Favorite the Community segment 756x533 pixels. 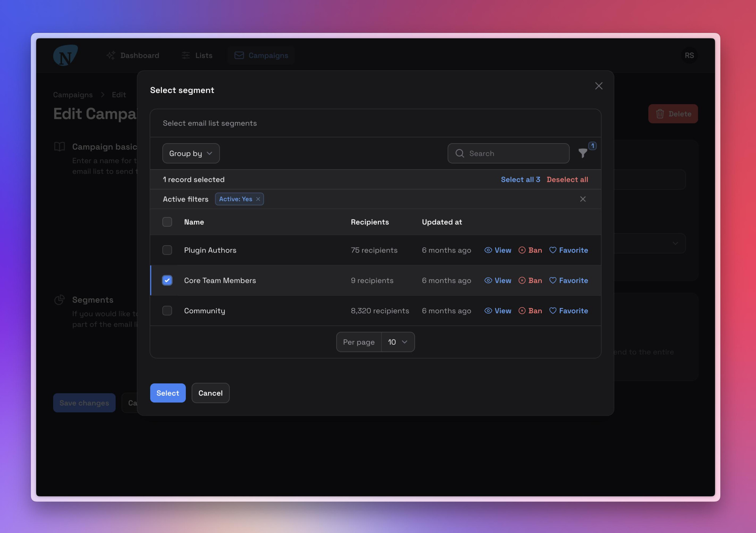coord(568,311)
